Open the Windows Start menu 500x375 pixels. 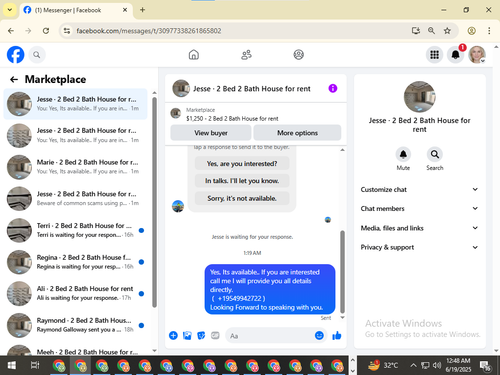coord(12,366)
